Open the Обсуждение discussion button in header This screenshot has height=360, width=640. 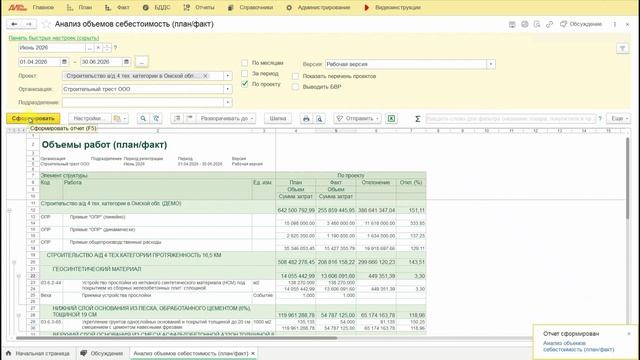581,24
